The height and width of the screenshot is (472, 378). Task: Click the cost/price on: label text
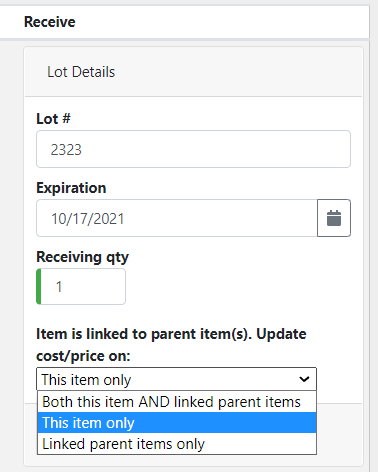tap(83, 356)
